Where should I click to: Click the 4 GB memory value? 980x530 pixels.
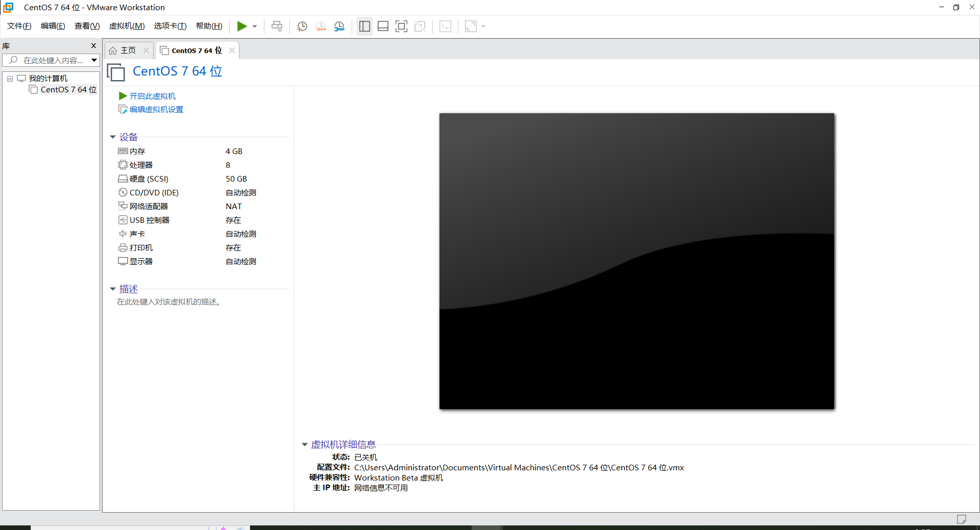click(234, 152)
